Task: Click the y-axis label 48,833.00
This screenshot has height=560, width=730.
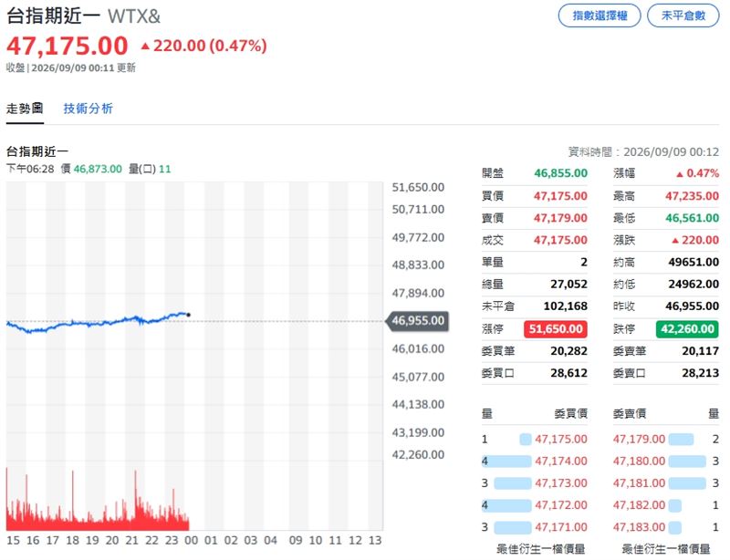Action: tap(418, 264)
